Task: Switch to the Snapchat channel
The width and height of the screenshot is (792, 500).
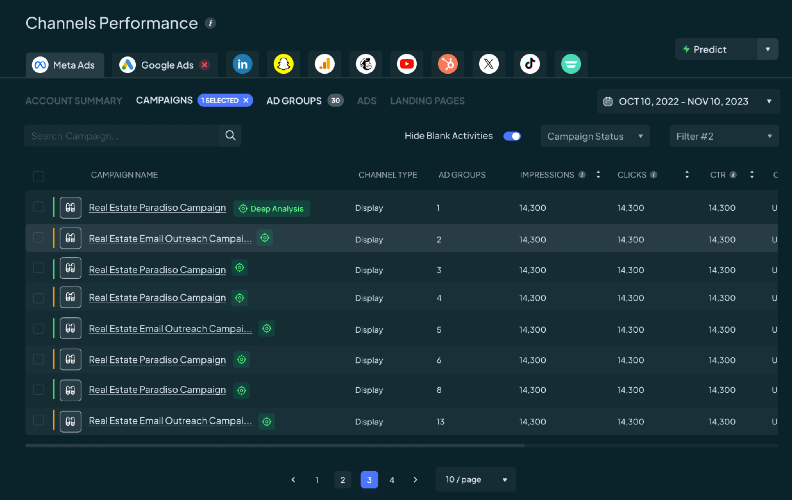Action: [283, 64]
